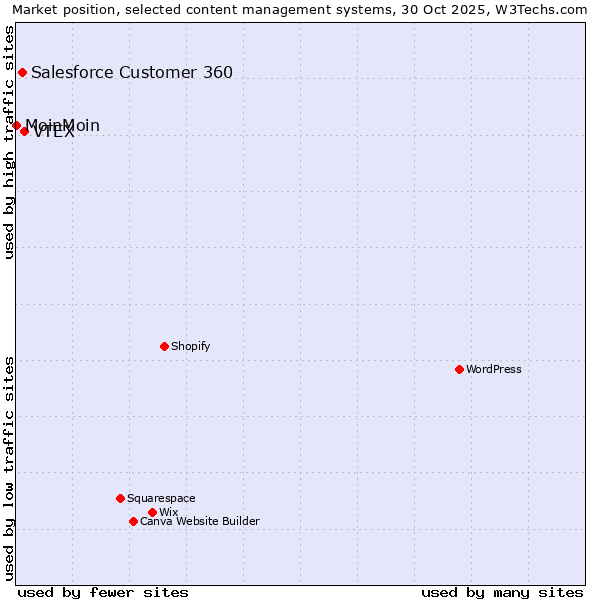The height and width of the screenshot is (600, 600).
Task: Click the Wix text label
Action: tap(168, 512)
